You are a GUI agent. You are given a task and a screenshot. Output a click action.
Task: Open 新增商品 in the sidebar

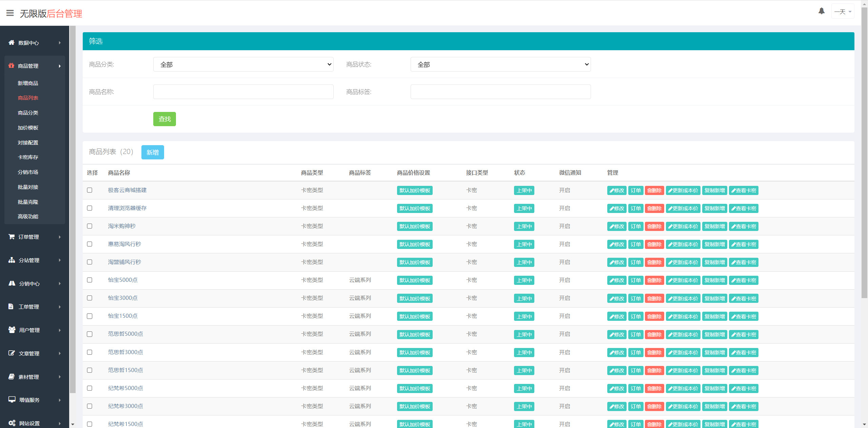(x=28, y=83)
